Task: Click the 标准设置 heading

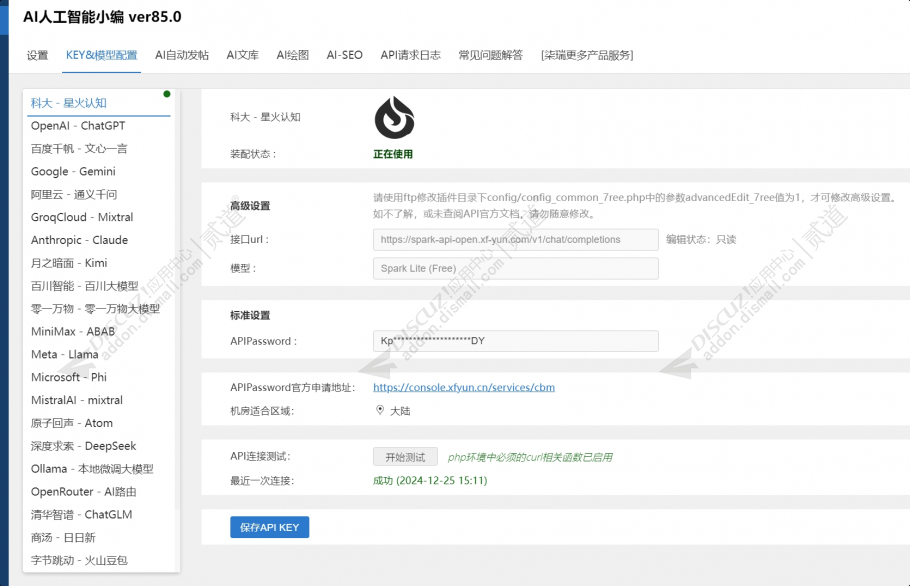Action: pos(250,315)
